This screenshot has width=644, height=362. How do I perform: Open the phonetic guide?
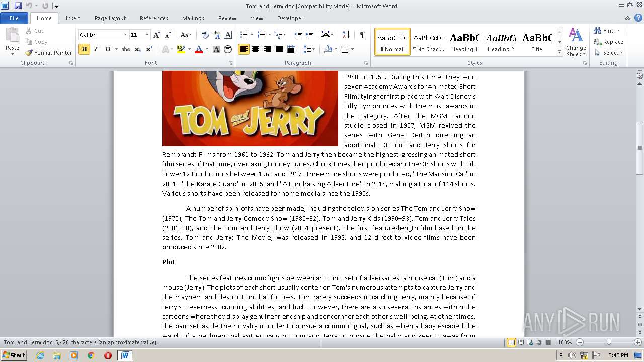point(216,35)
